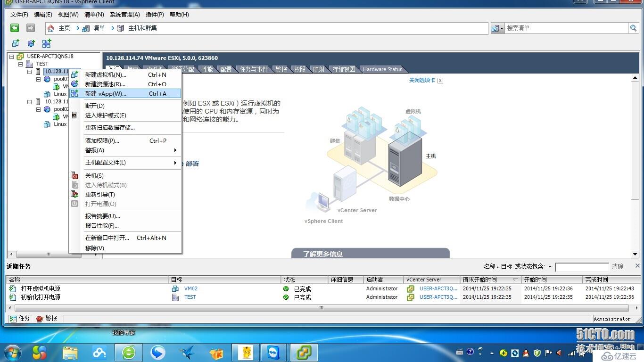Choose 报告性能(F)... from context menu

pyautogui.click(x=125, y=225)
